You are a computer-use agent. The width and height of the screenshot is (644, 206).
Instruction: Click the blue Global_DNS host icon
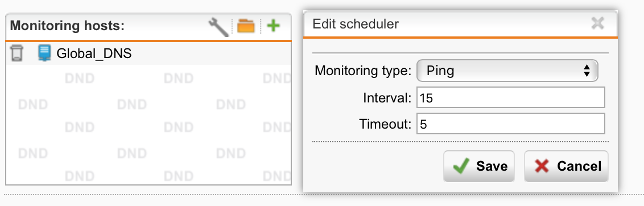coord(44,53)
